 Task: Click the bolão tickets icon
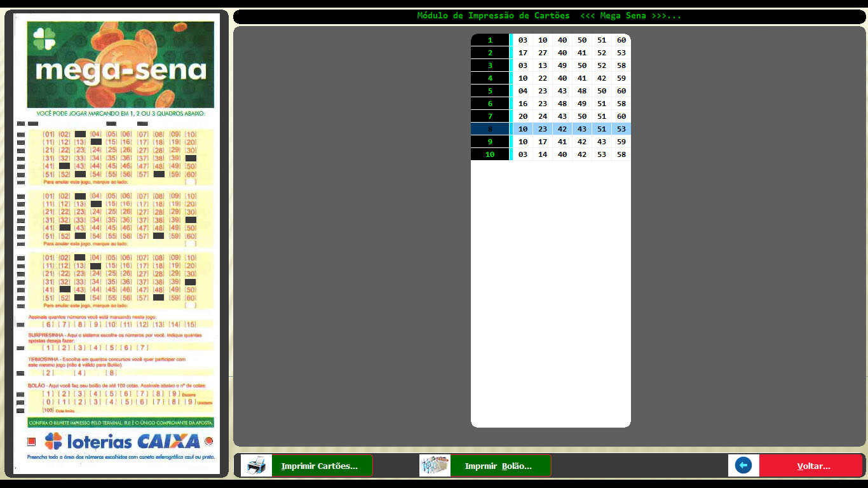pyautogui.click(x=435, y=466)
